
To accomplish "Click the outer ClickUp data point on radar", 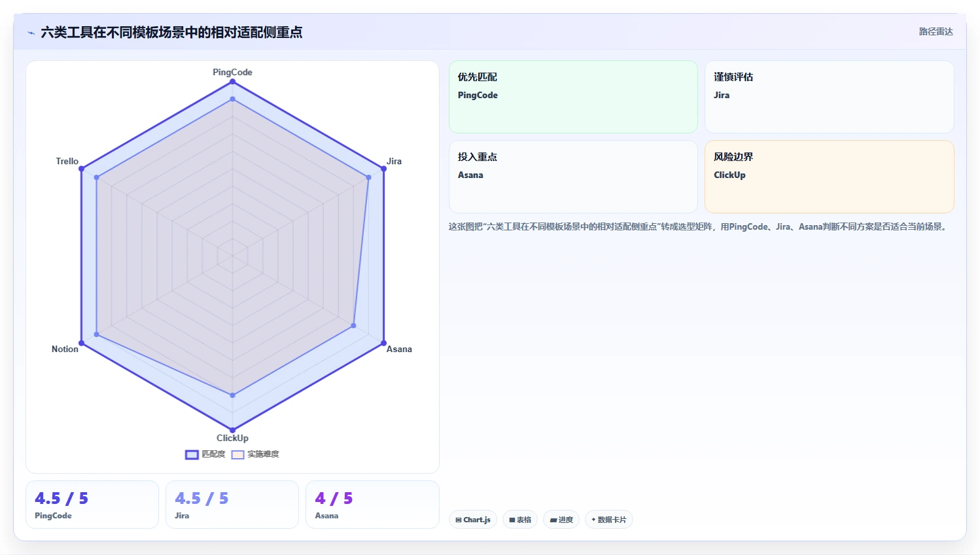I will pyautogui.click(x=232, y=430).
